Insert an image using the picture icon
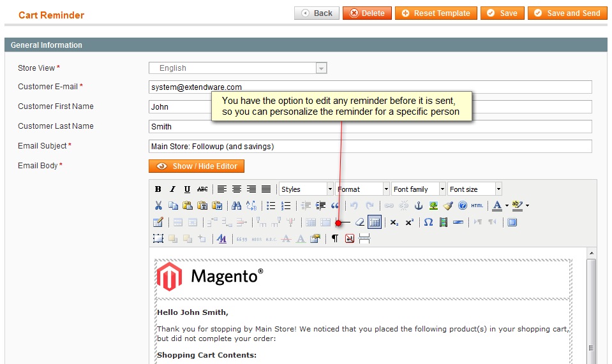The height and width of the screenshot is (364, 612). [x=434, y=206]
